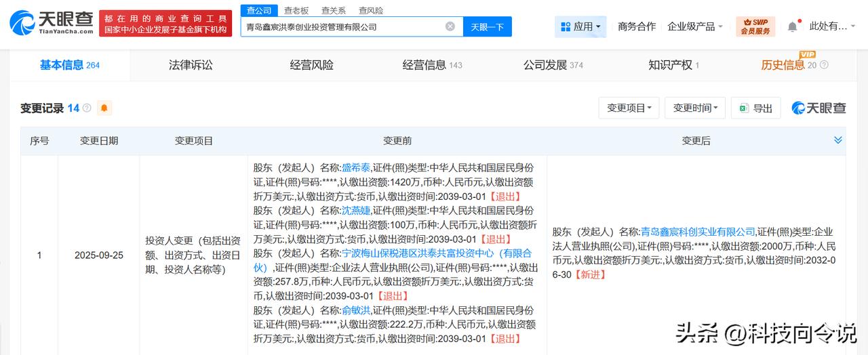This screenshot has height=355, width=868.
Task: Open link 宁波梅山保税港区洪泰共富投资中心
Action: [x=393, y=260]
